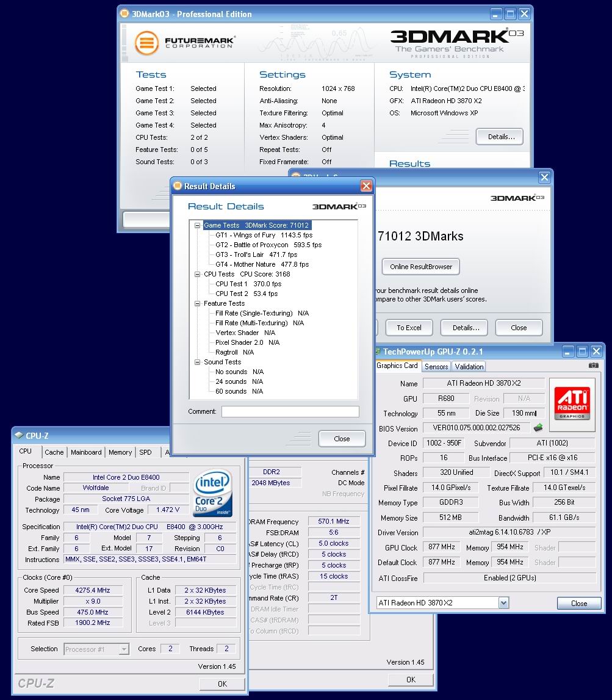Click the Online ResultBrowser button

click(421, 267)
